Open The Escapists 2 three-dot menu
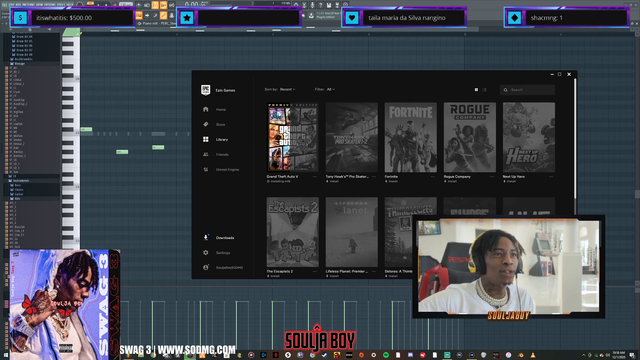The width and height of the screenshot is (640, 360). [315, 271]
